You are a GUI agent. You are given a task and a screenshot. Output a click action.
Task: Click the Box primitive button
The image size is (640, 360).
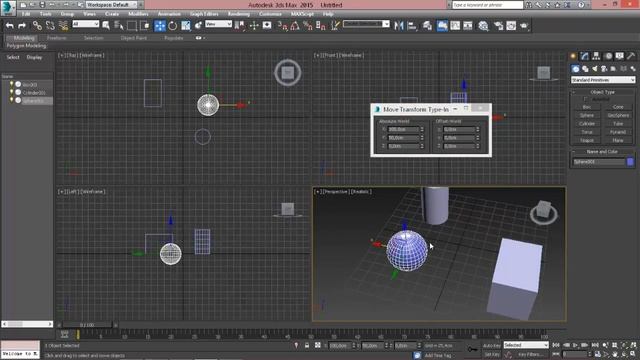click(x=587, y=107)
